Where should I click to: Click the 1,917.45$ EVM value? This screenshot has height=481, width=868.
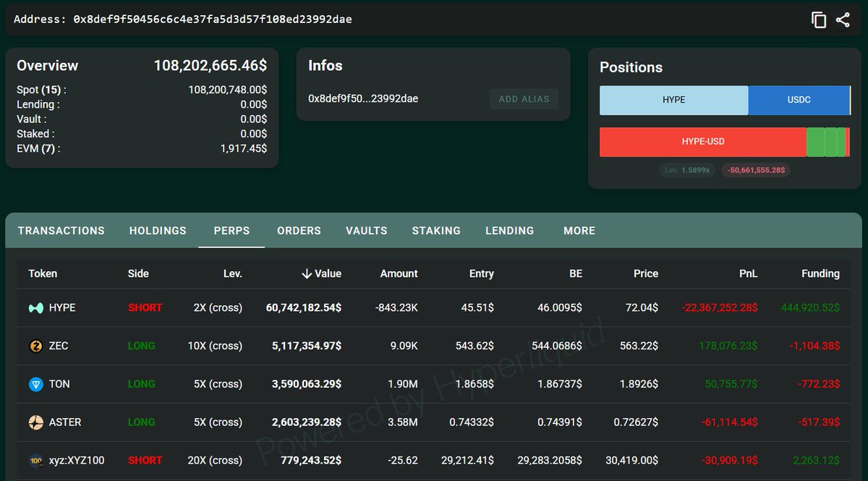coord(244,148)
